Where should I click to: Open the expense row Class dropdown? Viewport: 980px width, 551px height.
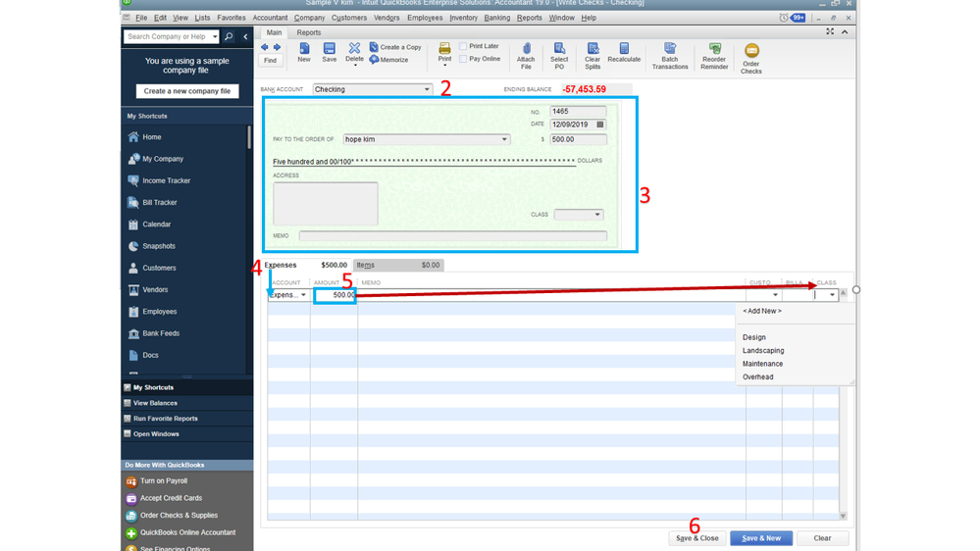[832, 295]
